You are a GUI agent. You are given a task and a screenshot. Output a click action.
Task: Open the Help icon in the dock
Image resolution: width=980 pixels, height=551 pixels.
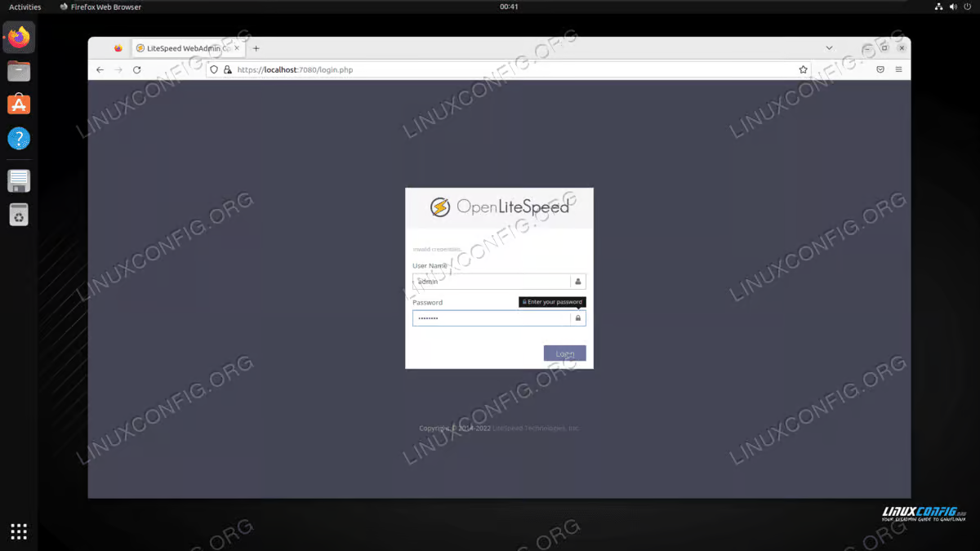[x=19, y=138]
